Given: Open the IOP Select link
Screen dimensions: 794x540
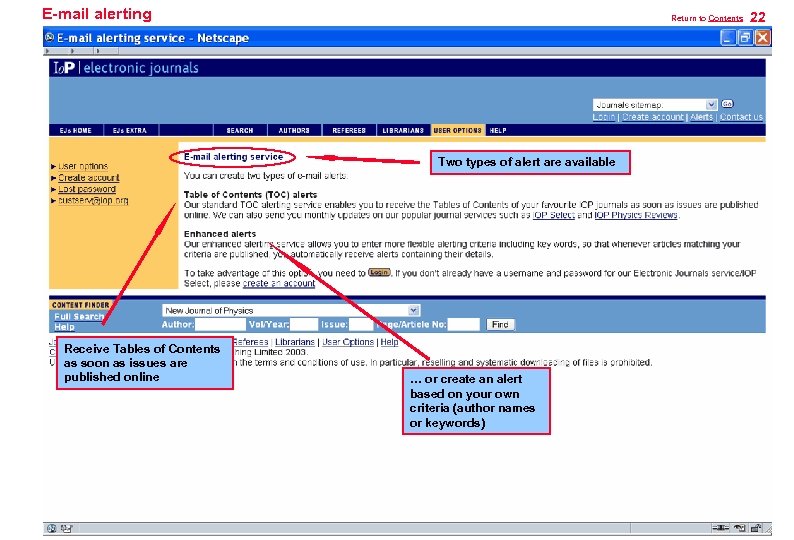Looking at the screenshot, I should click(553, 215).
